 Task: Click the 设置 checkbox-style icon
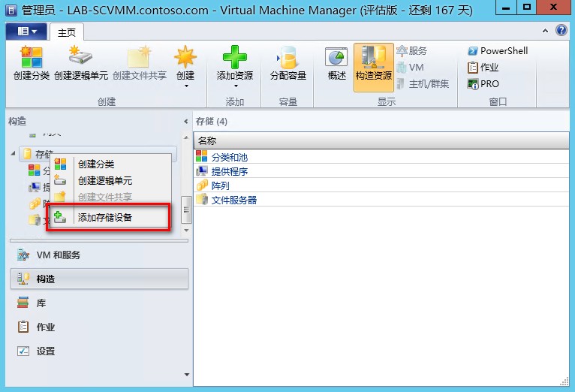pyautogui.click(x=23, y=351)
